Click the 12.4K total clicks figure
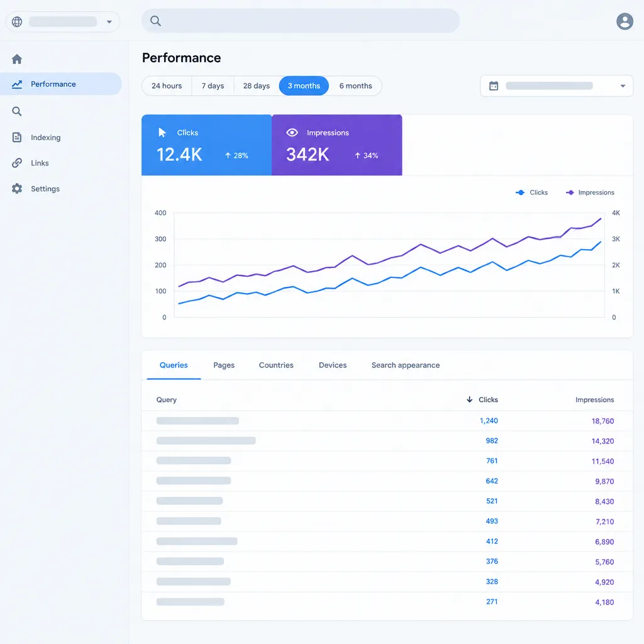644x644 pixels. 179,155
